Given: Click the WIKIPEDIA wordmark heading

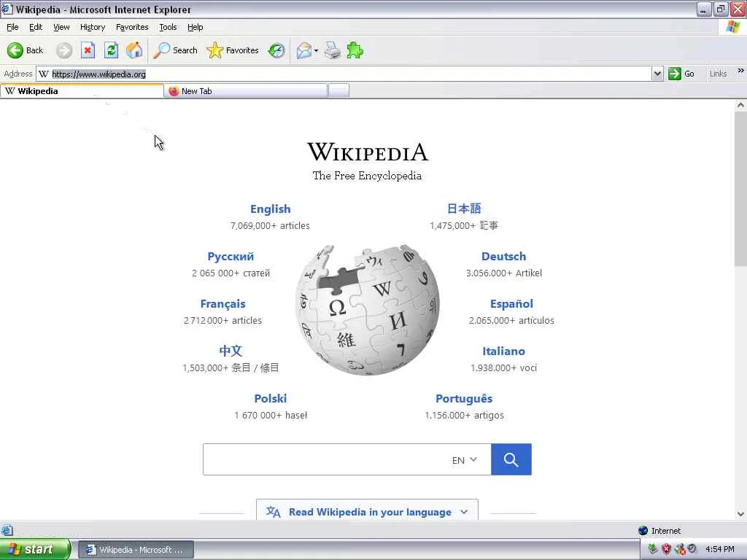Looking at the screenshot, I should coord(368,152).
